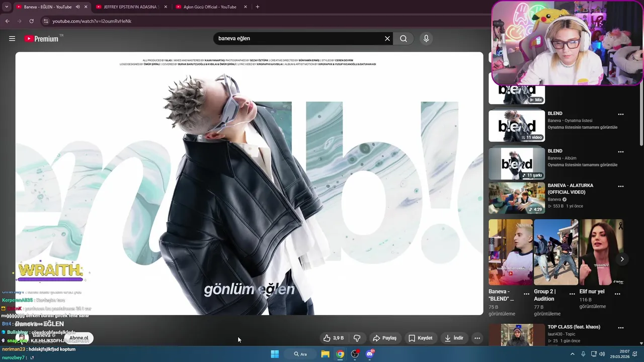
Task: Open options for Baneva - "BLEND" short
Action: tap(527, 294)
